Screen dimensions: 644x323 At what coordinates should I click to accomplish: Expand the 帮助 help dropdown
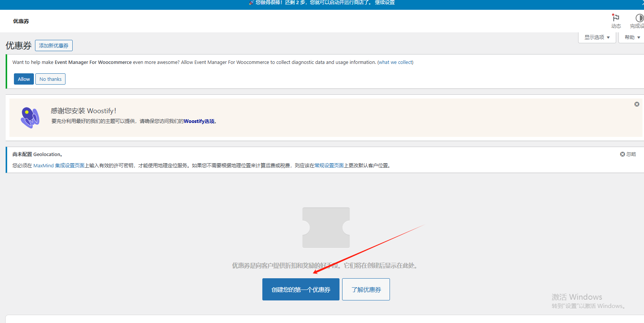click(x=632, y=37)
